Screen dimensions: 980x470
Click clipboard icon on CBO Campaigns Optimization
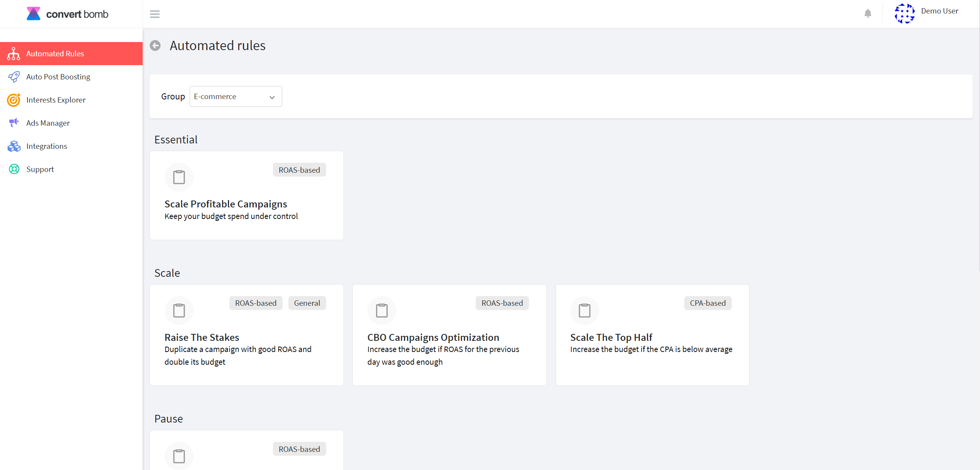pos(382,310)
